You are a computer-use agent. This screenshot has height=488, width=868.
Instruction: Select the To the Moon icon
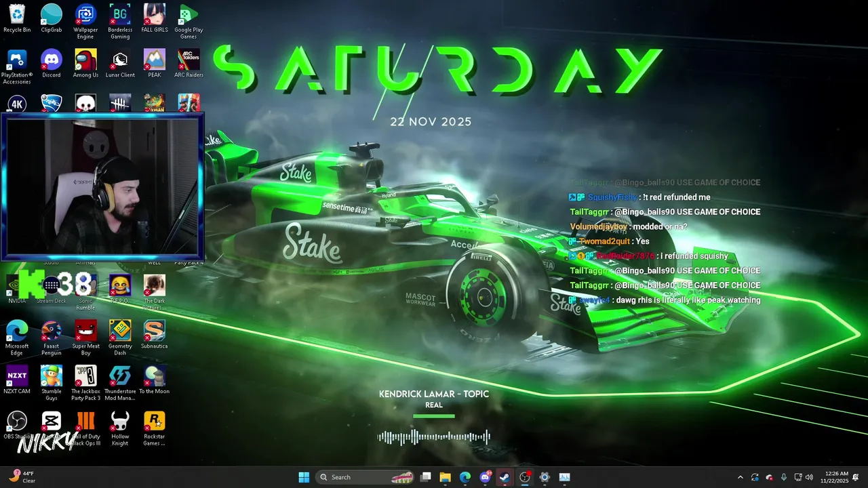click(x=155, y=380)
